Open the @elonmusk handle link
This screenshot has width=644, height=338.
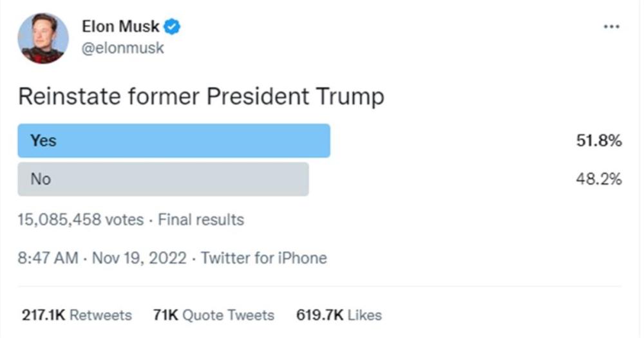tap(122, 48)
